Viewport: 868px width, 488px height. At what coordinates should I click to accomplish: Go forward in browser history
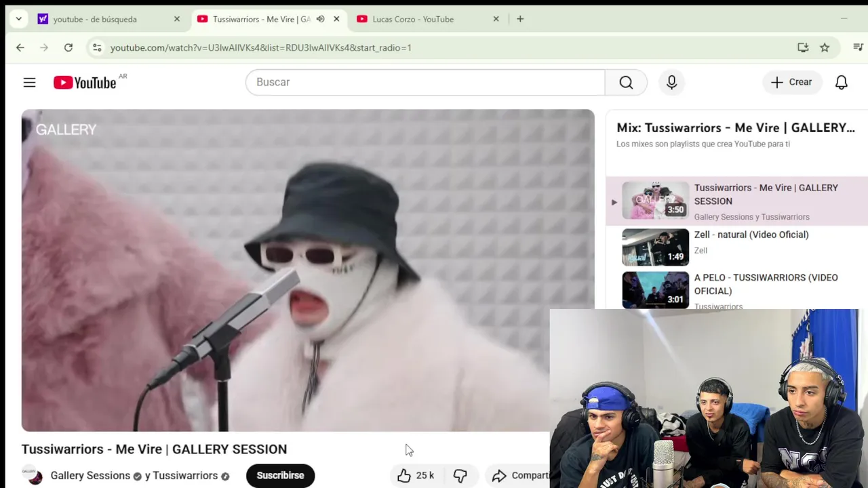point(44,47)
